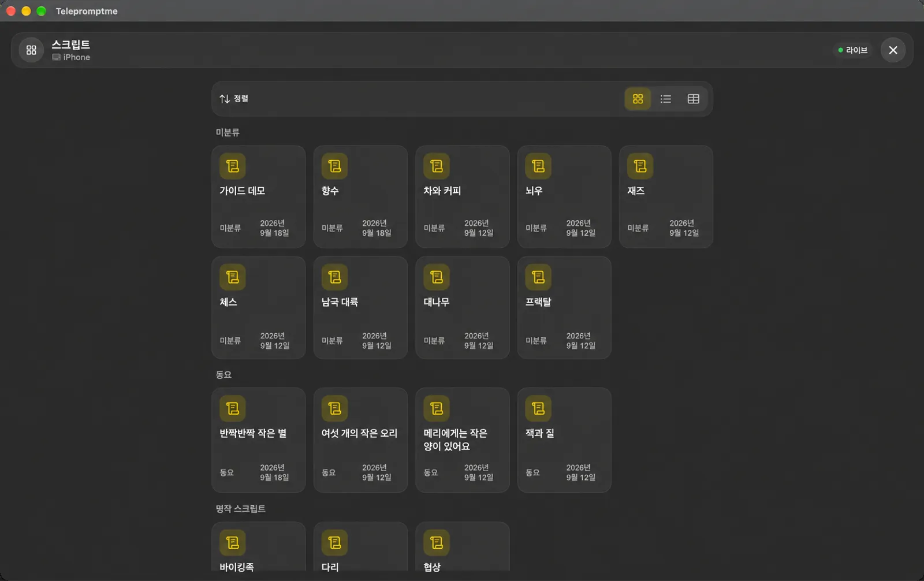
Task: Click the script icon on 협상 card
Action: pos(437,542)
